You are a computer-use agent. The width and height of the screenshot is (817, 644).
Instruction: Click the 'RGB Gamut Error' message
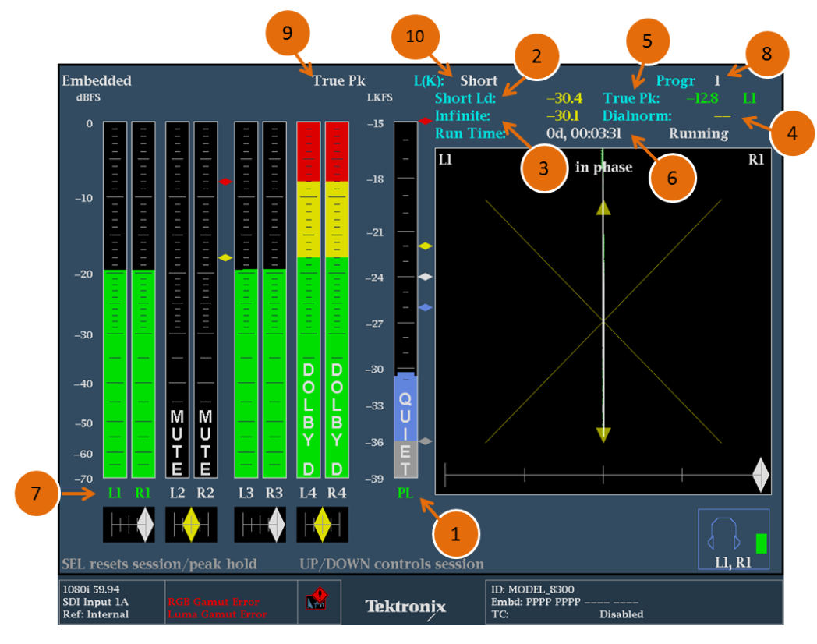pyautogui.click(x=213, y=602)
